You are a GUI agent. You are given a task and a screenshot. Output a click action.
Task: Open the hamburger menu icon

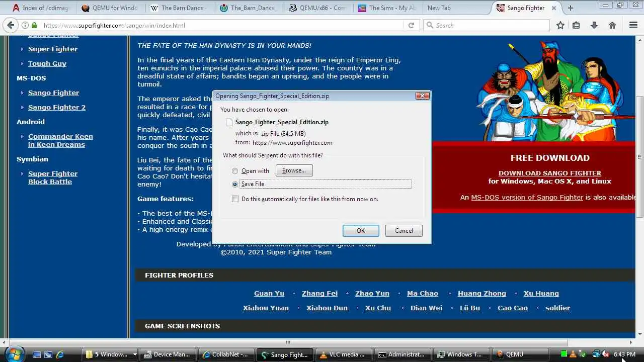pyautogui.click(x=633, y=25)
